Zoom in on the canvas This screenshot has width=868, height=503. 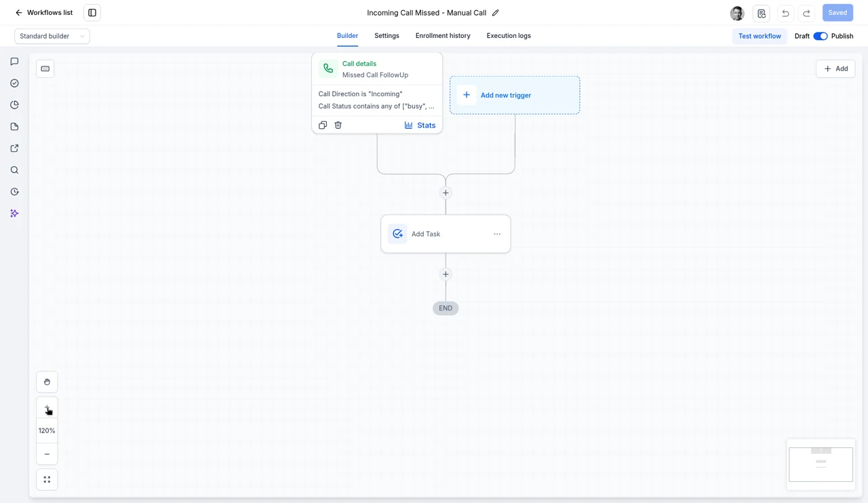(x=47, y=408)
